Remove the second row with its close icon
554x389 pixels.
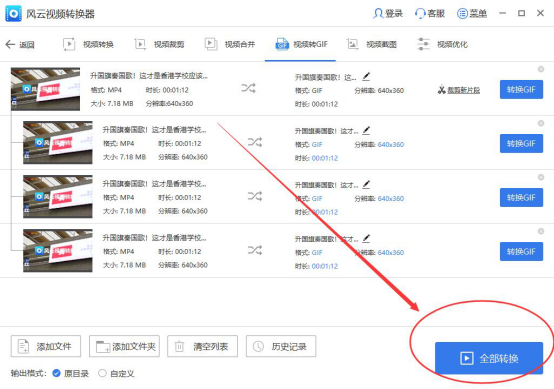pos(541,123)
